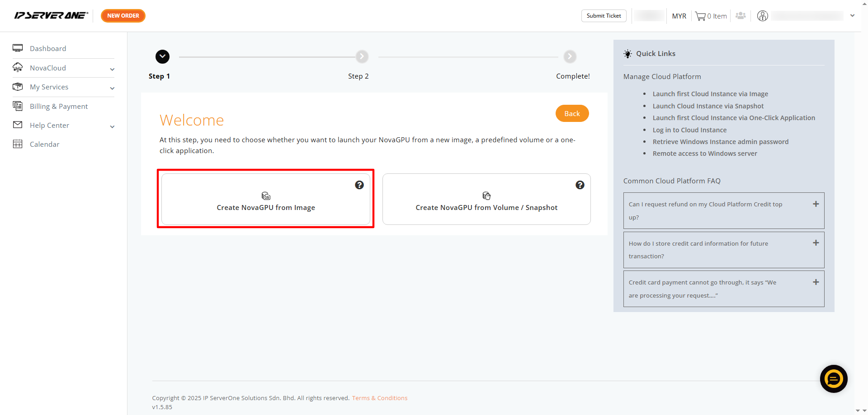Screen dimensions: 868x415
Task: Open Remote access to Windows server link
Action: pyautogui.click(x=705, y=154)
